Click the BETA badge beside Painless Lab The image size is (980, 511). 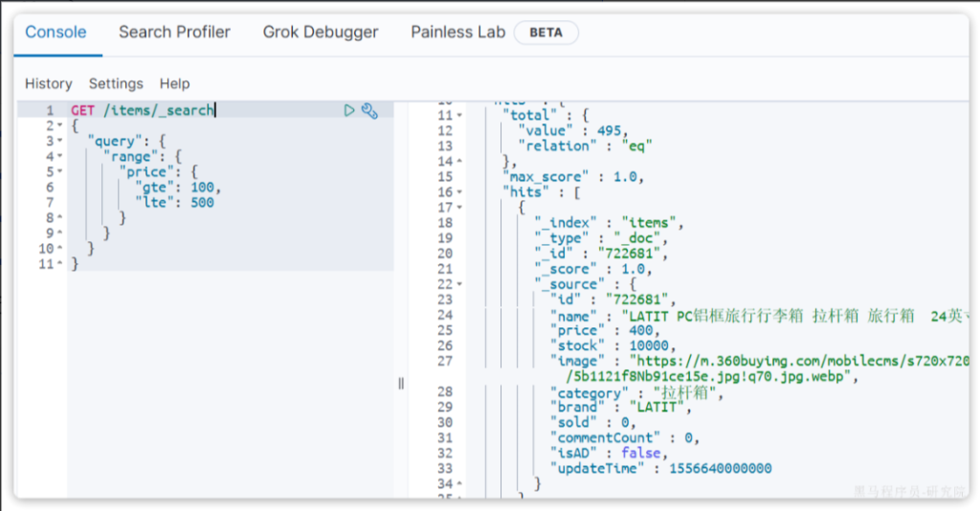[x=546, y=33]
